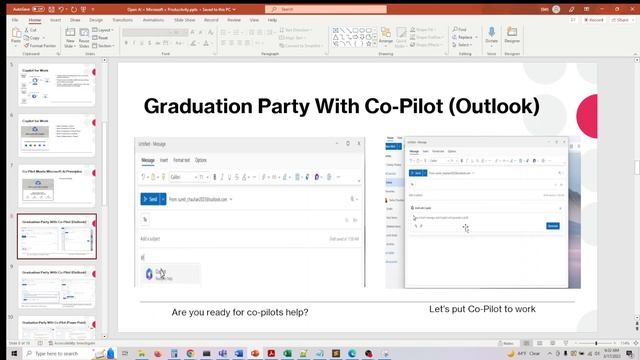Click the user account avatar icon
Image resolution: width=640 pixels, height=360 pixels.
(556, 9)
